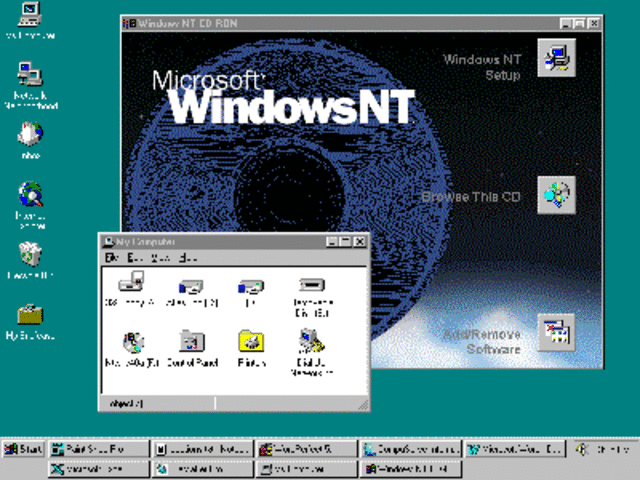The height and width of the screenshot is (480, 640).
Task: Select the hard drive (C:) icon
Action: click(x=191, y=286)
